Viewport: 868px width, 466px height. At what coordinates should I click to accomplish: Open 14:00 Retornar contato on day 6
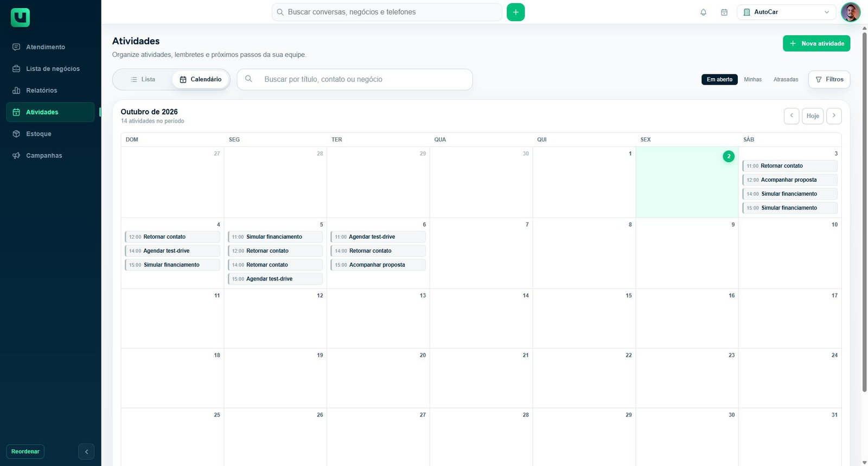point(378,251)
